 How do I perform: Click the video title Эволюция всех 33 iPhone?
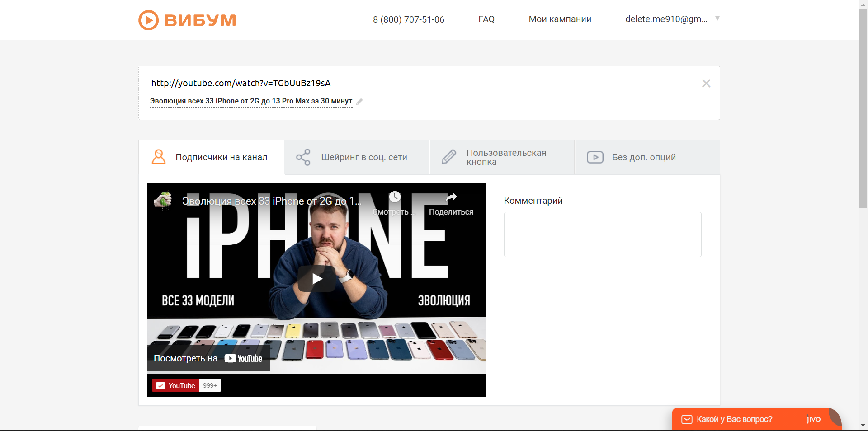click(x=251, y=101)
